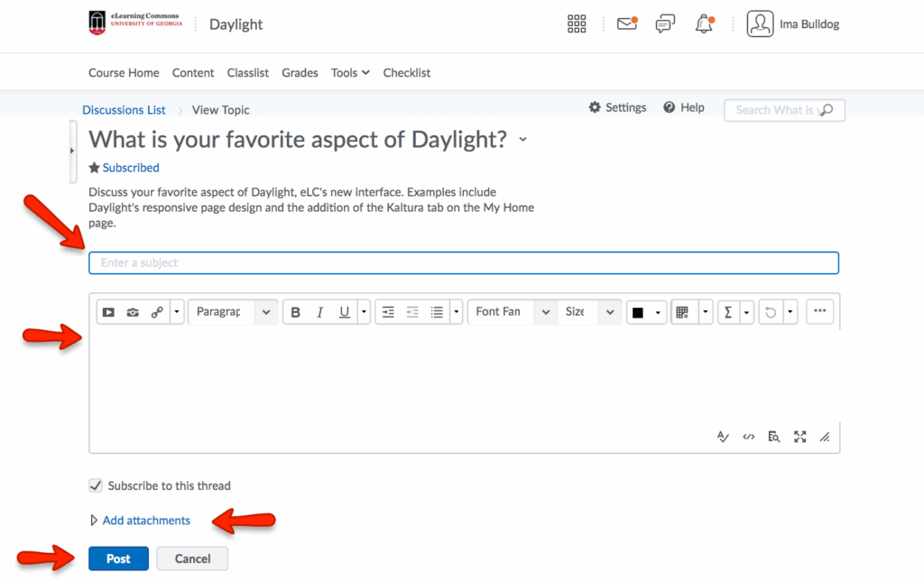The width and height of the screenshot is (924, 581).
Task: Toggle the Subscribed star for this topic
Action: click(x=94, y=168)
